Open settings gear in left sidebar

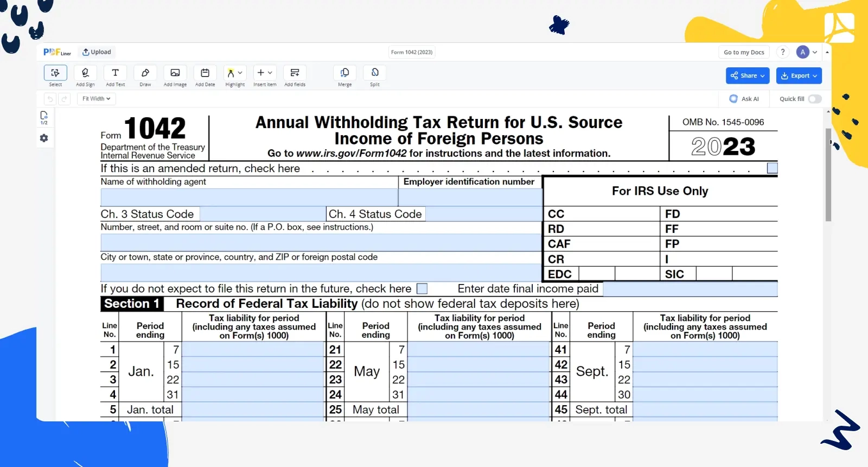(x=44, y=138)
